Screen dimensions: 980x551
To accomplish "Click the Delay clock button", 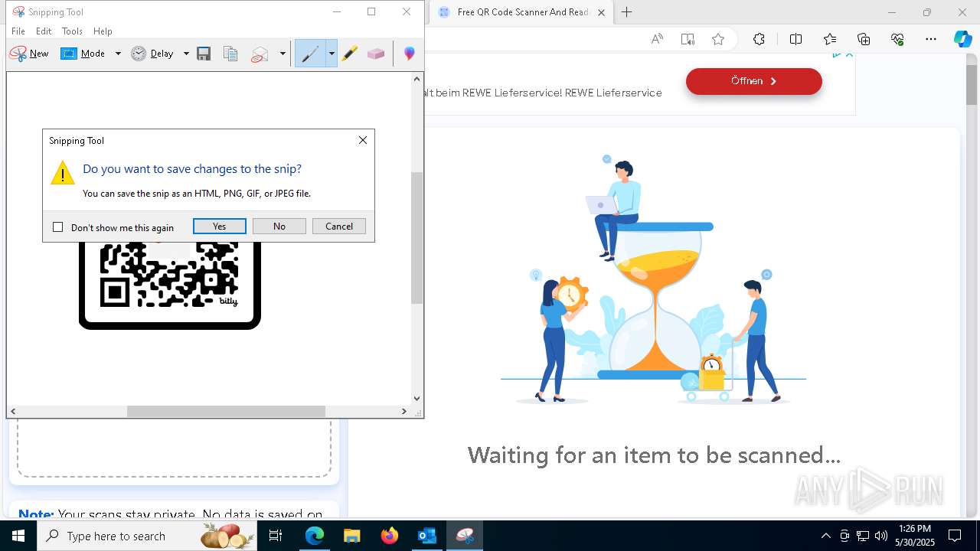I will [152, 54].
